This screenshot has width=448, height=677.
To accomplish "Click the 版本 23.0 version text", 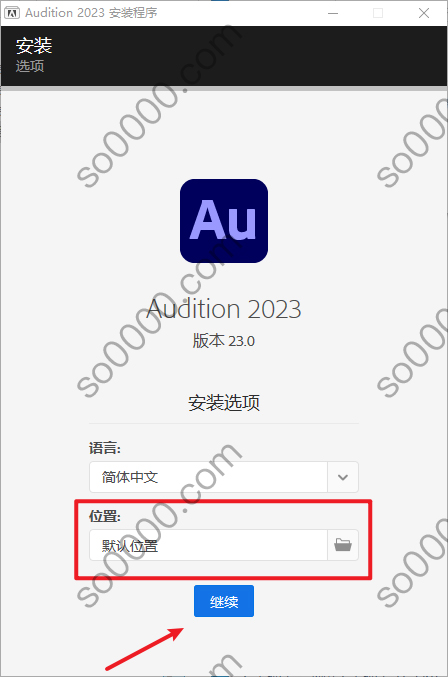I will [x=224, y=341].
